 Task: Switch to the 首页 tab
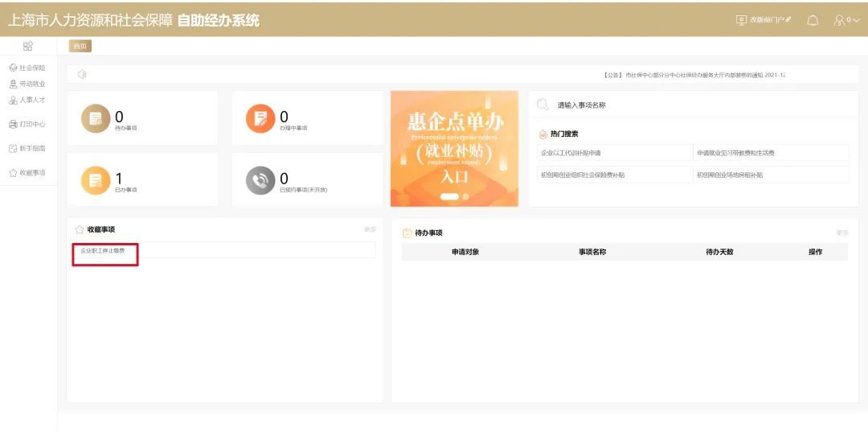coord(80,47)
